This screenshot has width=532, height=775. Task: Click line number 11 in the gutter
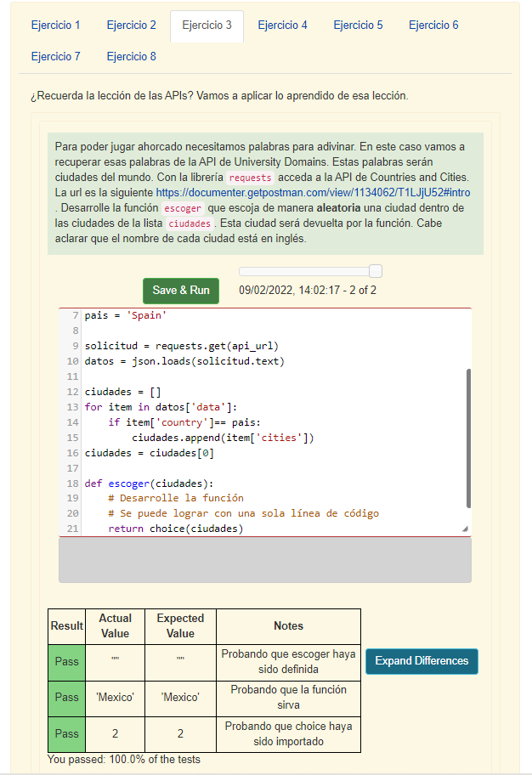73,376
